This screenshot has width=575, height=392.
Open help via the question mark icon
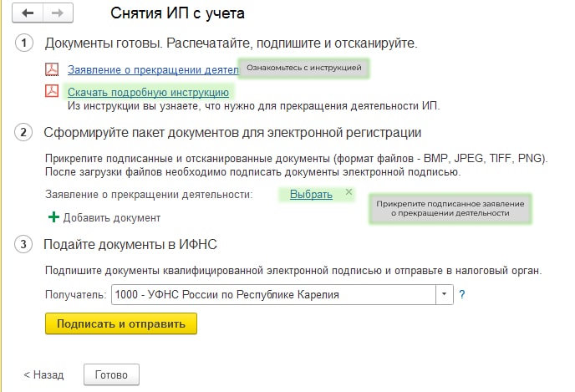pyautogui.click(x=462, y=295)
